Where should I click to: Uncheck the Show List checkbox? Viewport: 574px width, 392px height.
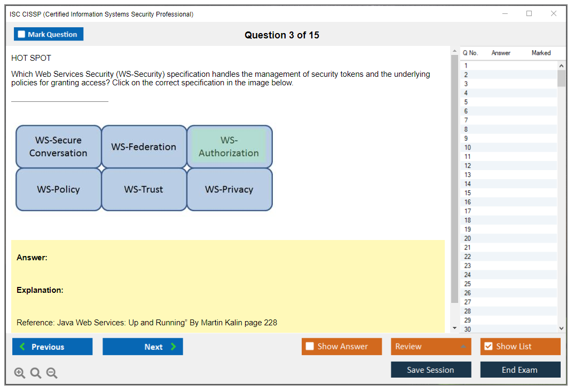click(488, 347)
